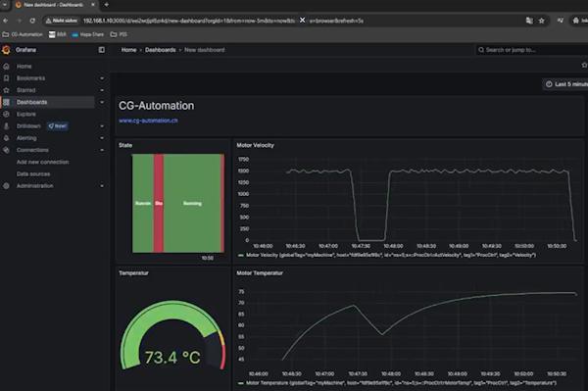Image resolution: width=588 pixels, height=391 pixels.
Task: Click the Motor Velocity legend series label
Action: point(391,256)
